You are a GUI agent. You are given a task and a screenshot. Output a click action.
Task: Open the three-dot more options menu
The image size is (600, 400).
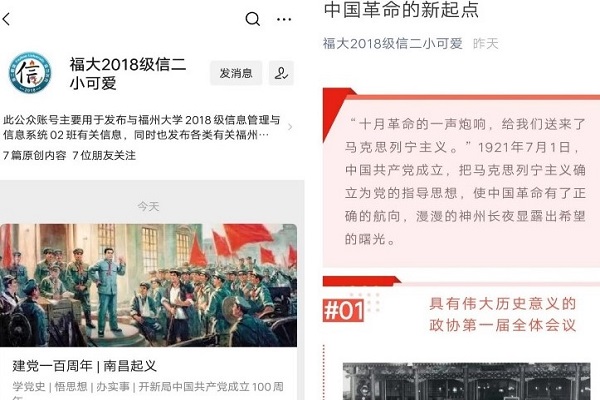284,19
